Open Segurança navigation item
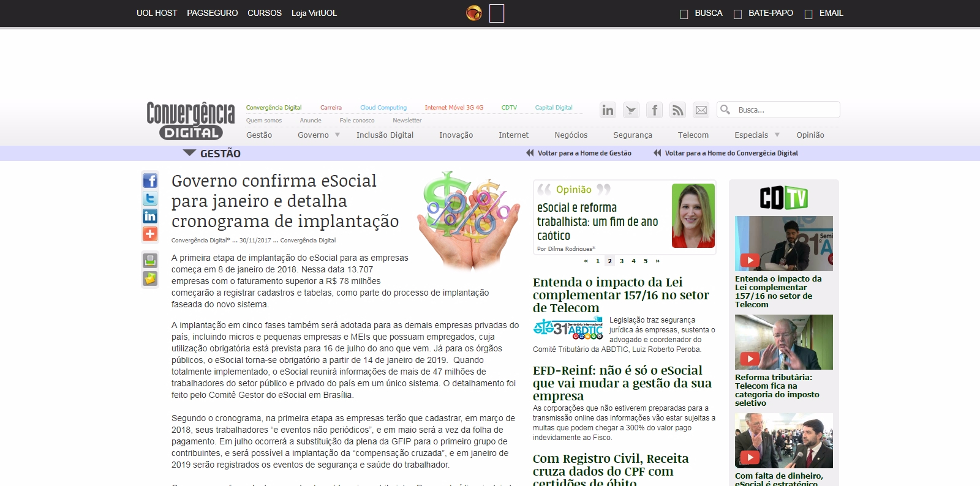This screenshot has width=980, height=486. (x=633, y=135)
